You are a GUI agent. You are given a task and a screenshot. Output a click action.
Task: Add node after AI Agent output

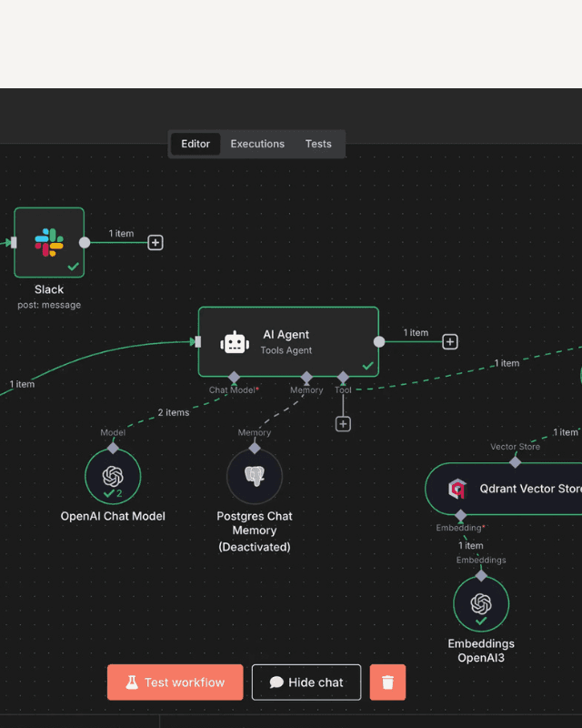(x=450, y=342)
